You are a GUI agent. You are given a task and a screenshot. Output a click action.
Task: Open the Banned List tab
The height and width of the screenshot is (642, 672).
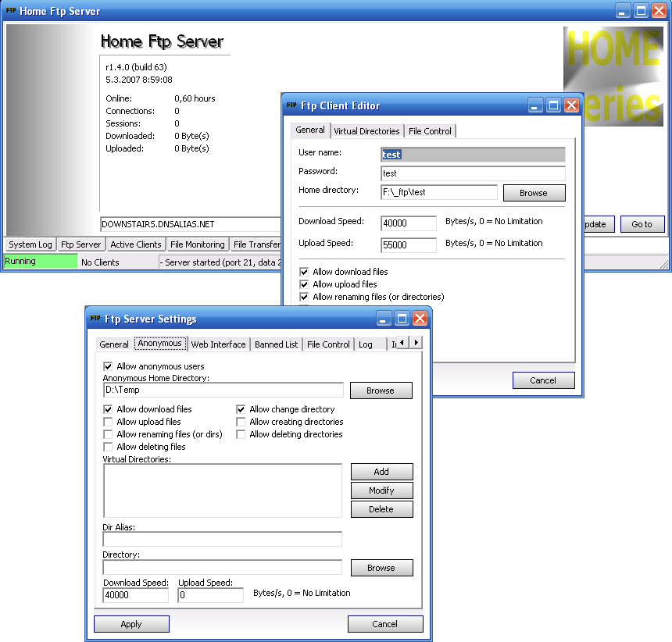click(x=276, y=344)
